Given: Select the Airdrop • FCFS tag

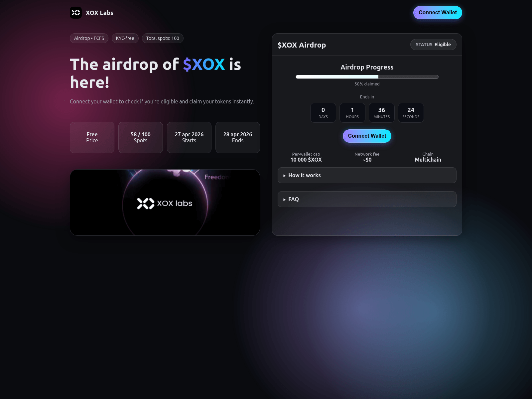Looking at the screenshot, I should point(89,38).
